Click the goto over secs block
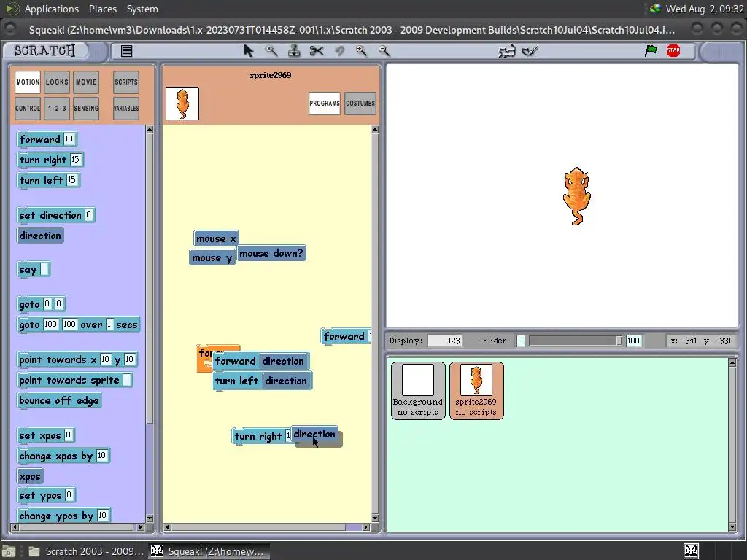This screenshot has height=560, width=747. tap(79, 324)
